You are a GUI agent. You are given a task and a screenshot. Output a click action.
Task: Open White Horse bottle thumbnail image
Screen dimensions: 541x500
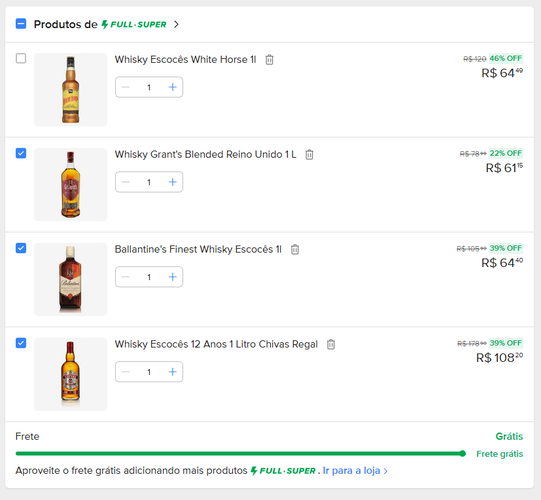tap(70, 89)
